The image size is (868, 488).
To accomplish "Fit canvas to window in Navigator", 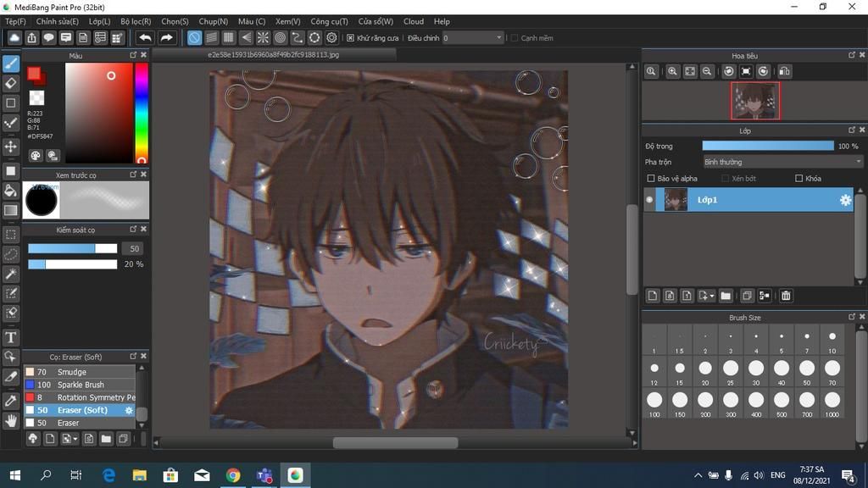I will pyautogui.click(x=690, y=71).
